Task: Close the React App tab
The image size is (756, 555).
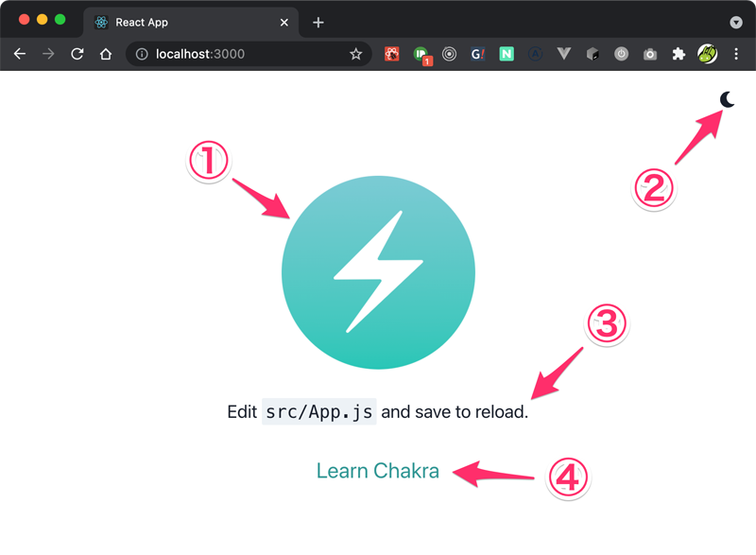Action: 284,22
